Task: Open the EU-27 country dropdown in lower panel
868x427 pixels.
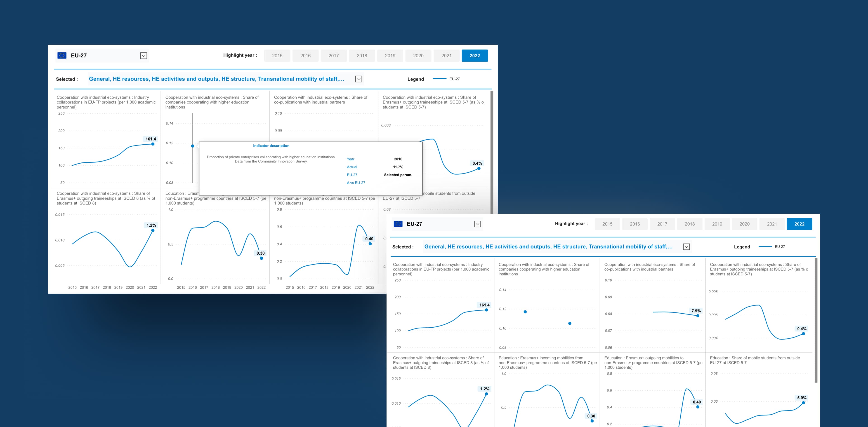Action: point(477,224)
